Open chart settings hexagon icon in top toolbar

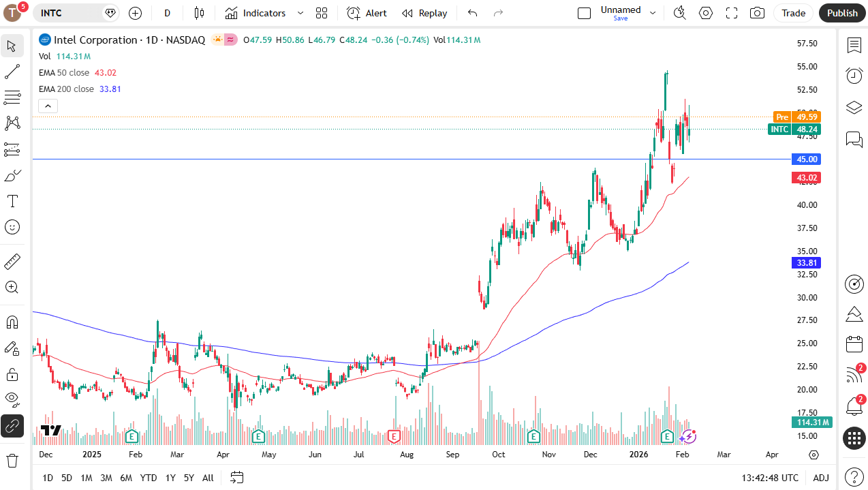point(706,13)
